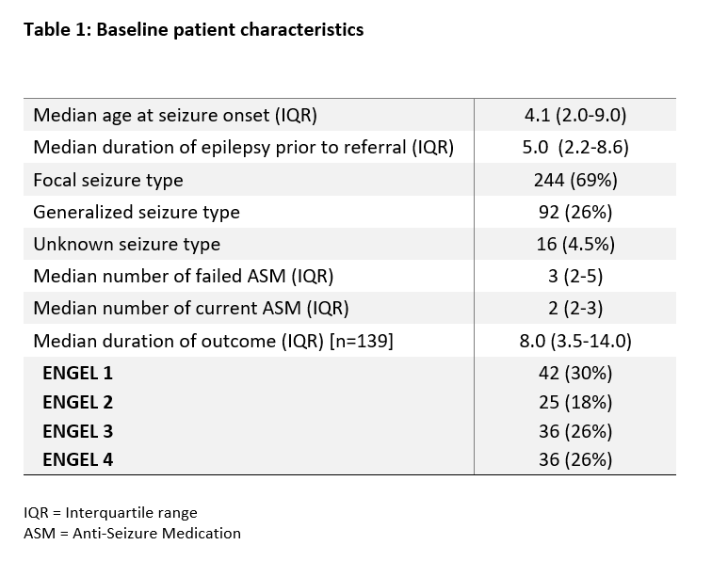Screen dimensions: 728x561
Task: Click the "ENGEL 1" row label
Action: tap(77, 373)
